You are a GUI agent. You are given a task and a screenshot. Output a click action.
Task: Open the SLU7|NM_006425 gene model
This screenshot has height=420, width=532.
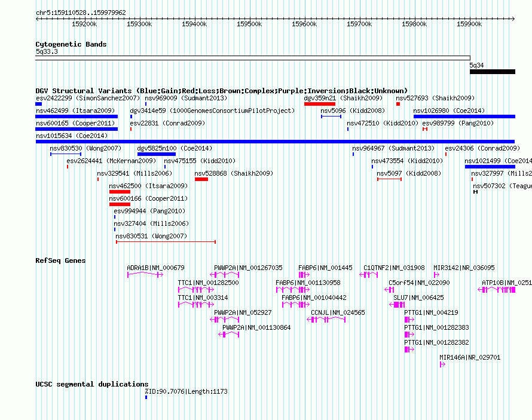[x=397, y=305]
